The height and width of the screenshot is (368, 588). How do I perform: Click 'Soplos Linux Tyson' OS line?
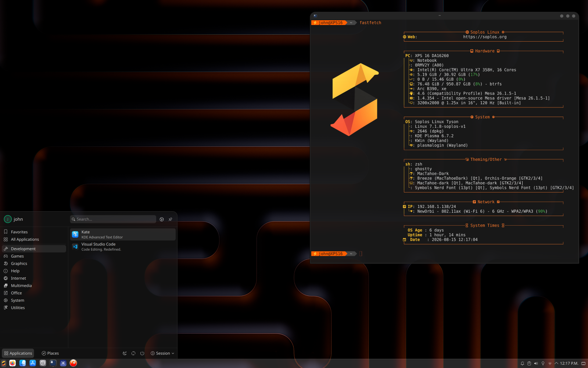point(437,122)
